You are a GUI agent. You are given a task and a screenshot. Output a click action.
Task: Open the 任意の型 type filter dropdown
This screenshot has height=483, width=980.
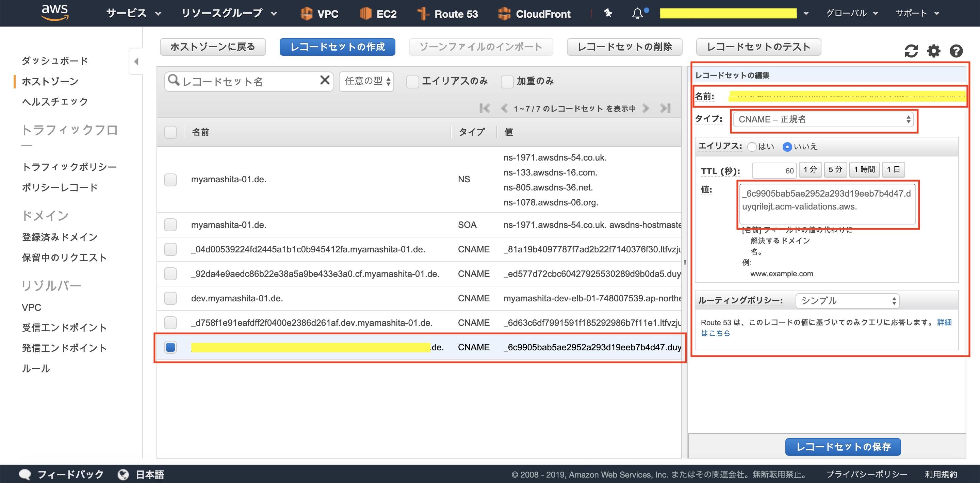point(366,81)
